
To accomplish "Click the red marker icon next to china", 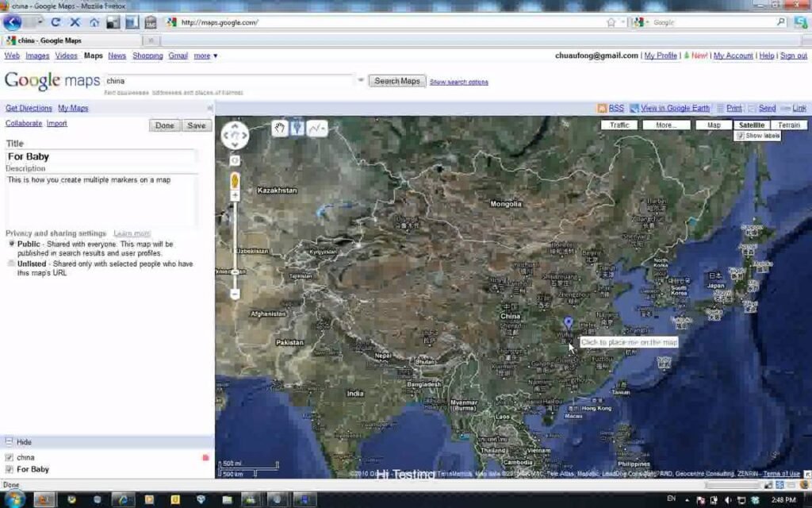I will pyautogui.click(x=205, y=458).
